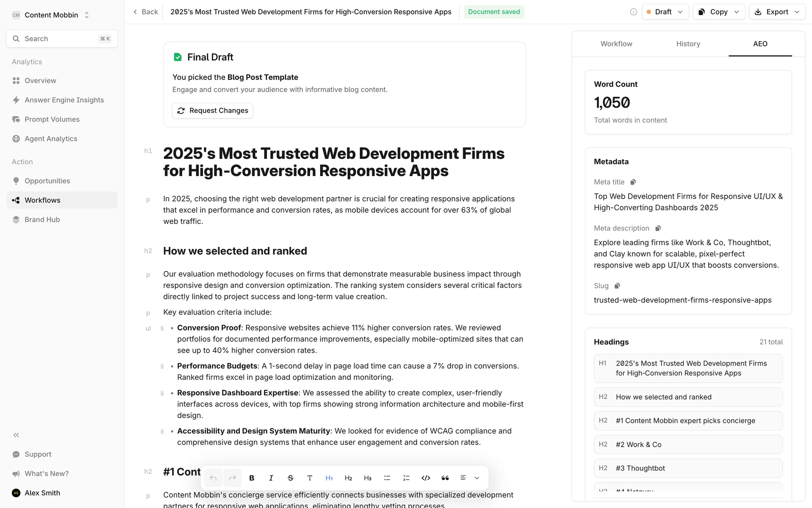812x508 pixels.
Task: Copy the Slug value
Action: pos(617,286)
